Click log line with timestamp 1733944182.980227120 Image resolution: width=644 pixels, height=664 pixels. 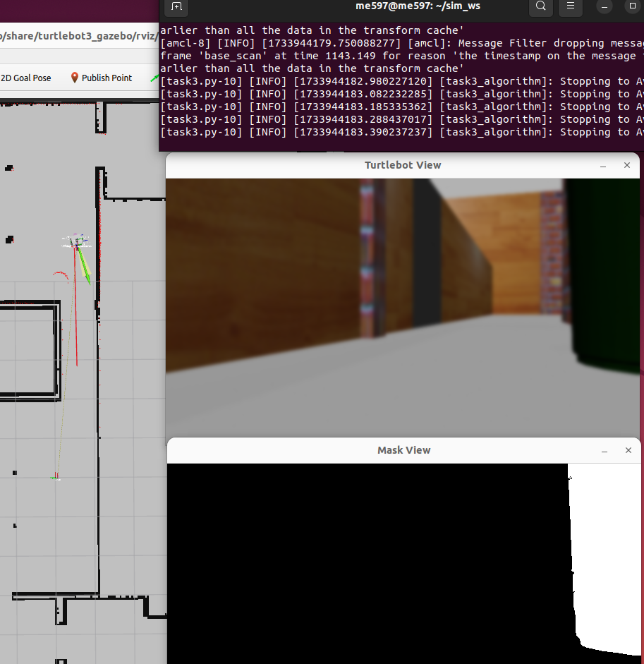tap(402, 81)
